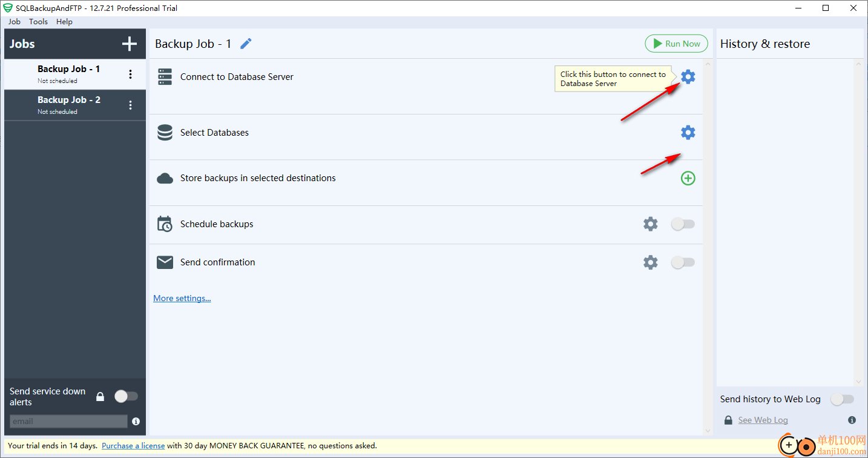Click the info icon beside See Web Log
Image resolution: width=868 pixels, height=458 pixels.
pyautogui.click(x=852, y=420)
